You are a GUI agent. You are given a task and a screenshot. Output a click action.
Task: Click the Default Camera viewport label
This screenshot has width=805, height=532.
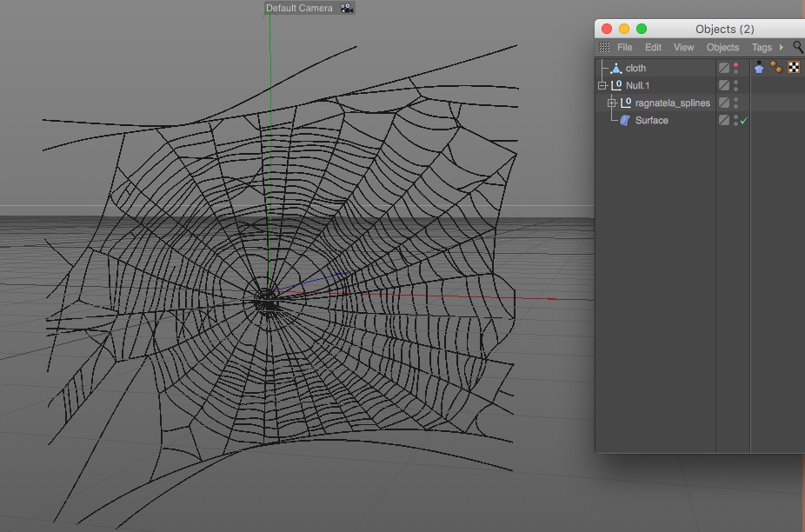coord(299,8)
